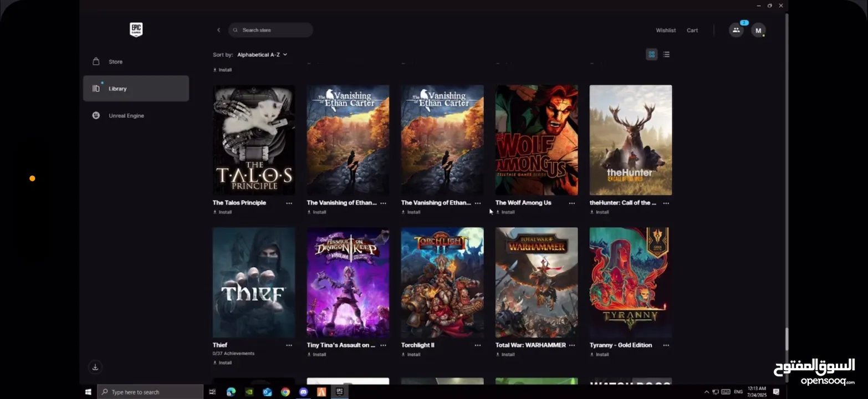Click the Epic Games taskbar icon
The height and width of the screenshot is (399, 868).
point(340,392)
